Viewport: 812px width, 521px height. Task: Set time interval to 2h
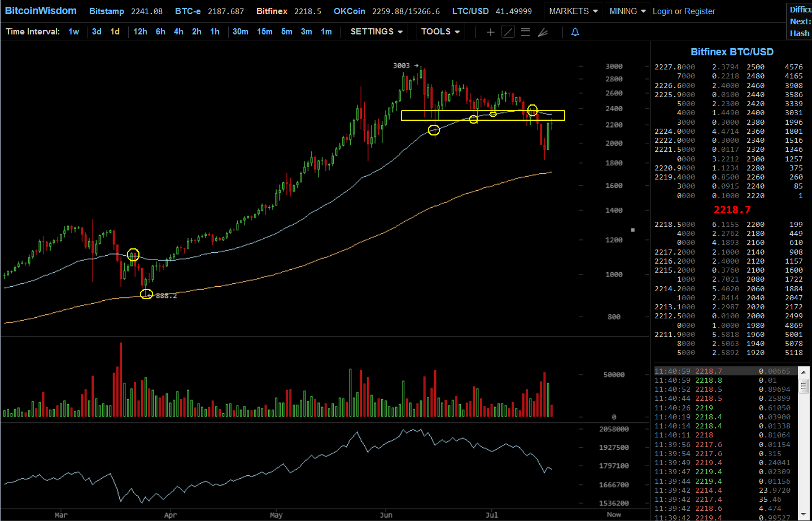(197, 32)
